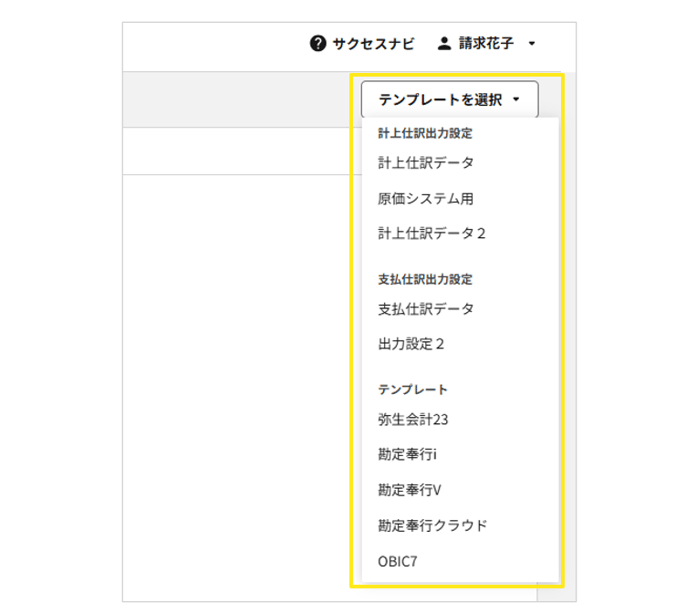Open the サクセスナビ link
Screen dimensions: 676x613
373,44
